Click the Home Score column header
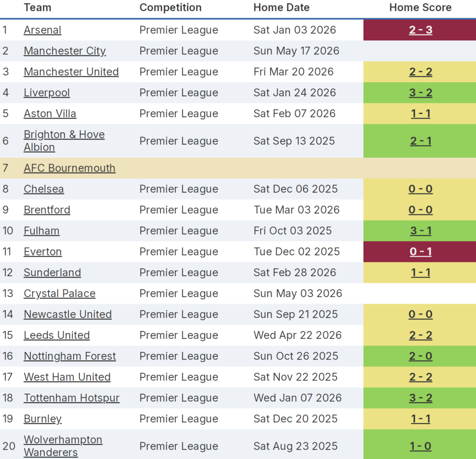Image resolution: width=476 pixels, height=459 pixels. tap(420, 7)
